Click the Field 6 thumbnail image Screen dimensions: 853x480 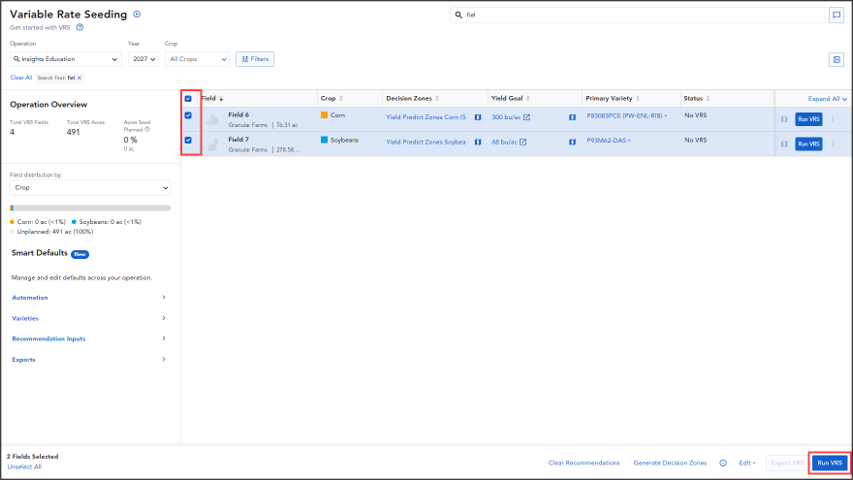[x=213, y=119]
